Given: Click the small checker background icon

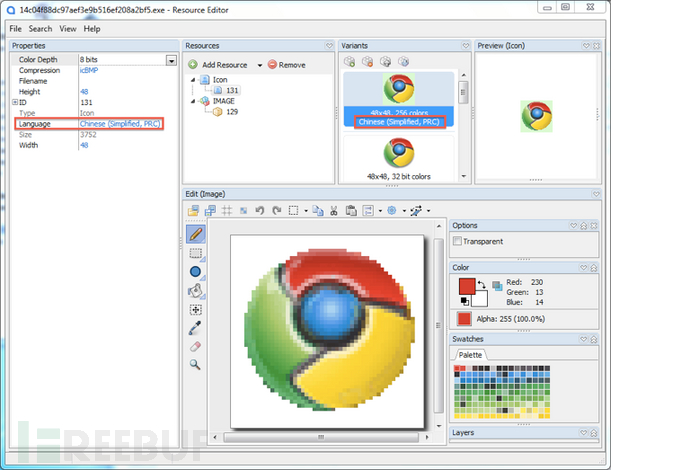Looking at the screenshot, I should 243,211.
